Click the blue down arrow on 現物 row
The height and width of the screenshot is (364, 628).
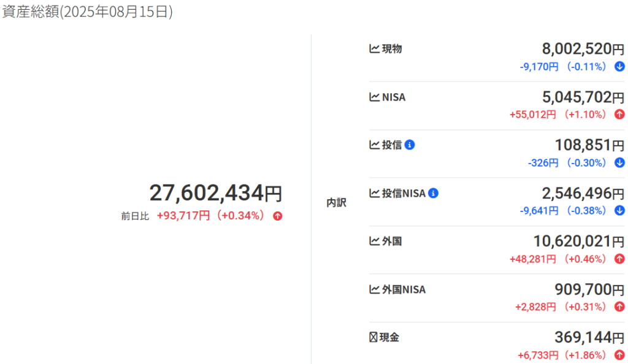(x=619, y=66)
